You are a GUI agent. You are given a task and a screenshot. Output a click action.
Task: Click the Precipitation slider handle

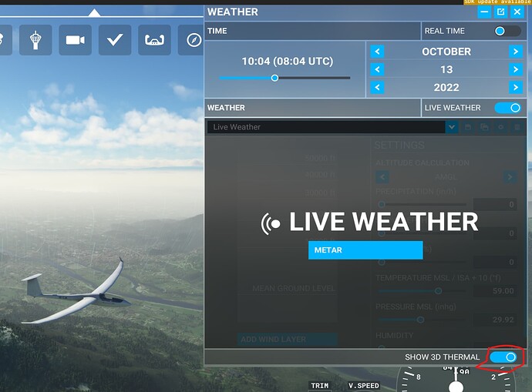[x=382, y=204]
